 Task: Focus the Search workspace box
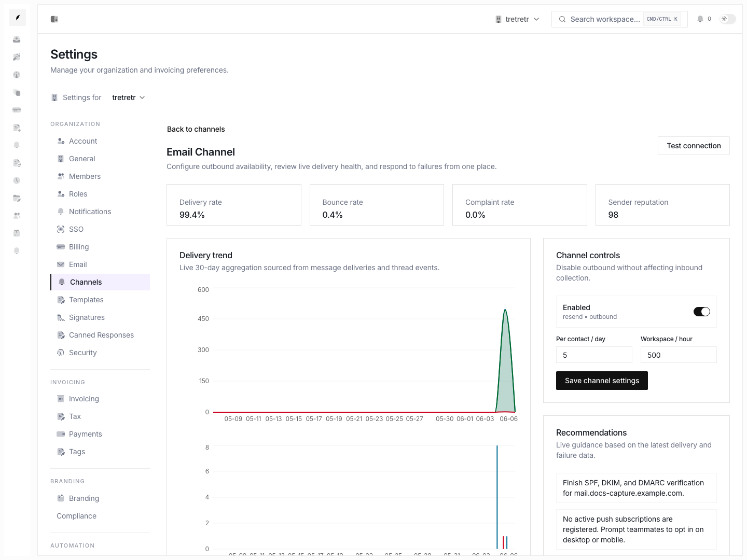(x=619, y=19)
